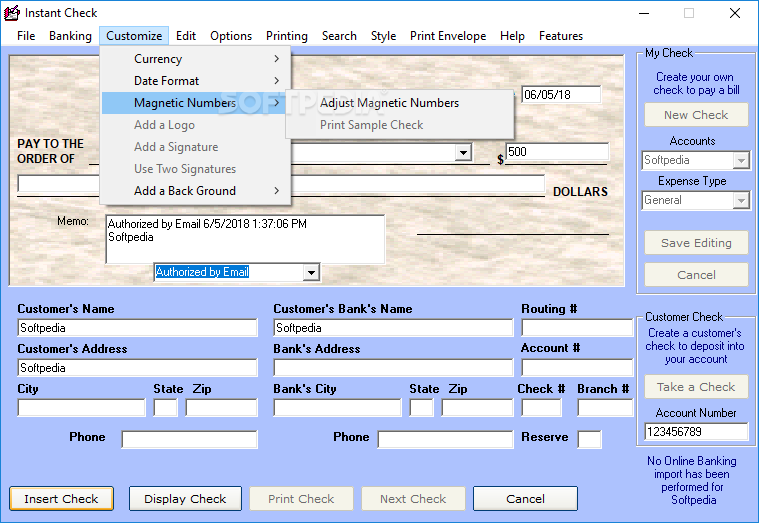Open the File menu
Image resolution: width=759 pixels, height=523 pixels.
pos(26,36)
